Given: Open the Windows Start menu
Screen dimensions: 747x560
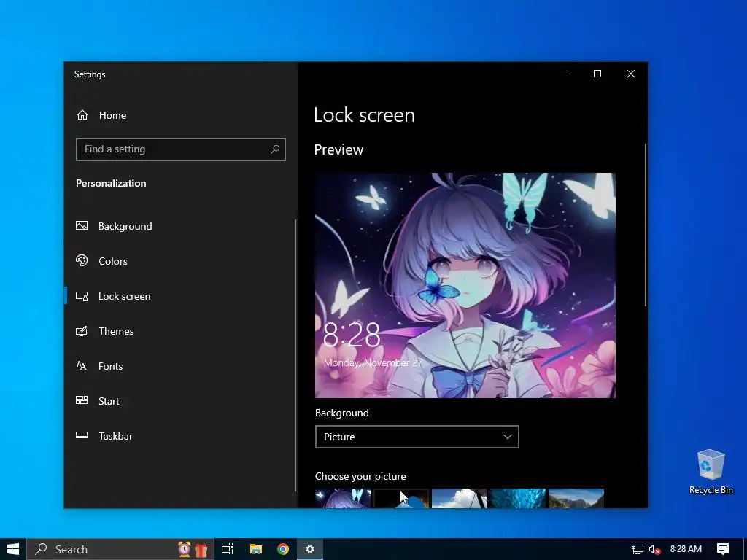Looking at the screenshot, I should (x=13, y=549).
